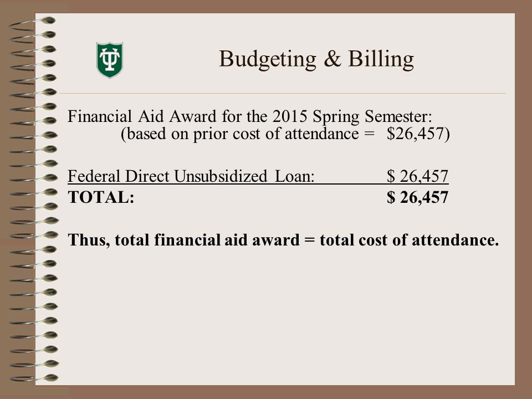Click the underlined $ 26,457 loan amount
This screenshot has height=399, width=532.
tap(417, 176)
